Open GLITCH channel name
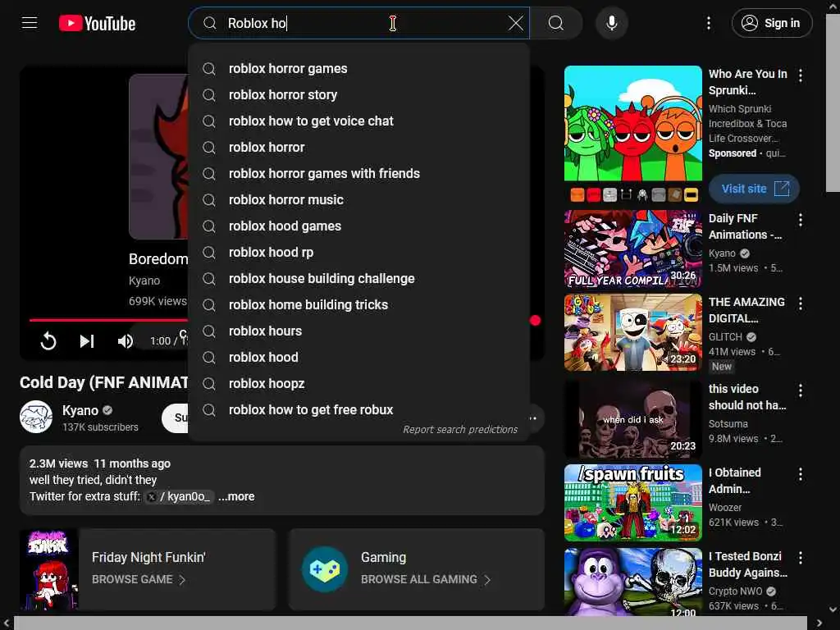Screen dimensions: 840x630 point(725,337)
